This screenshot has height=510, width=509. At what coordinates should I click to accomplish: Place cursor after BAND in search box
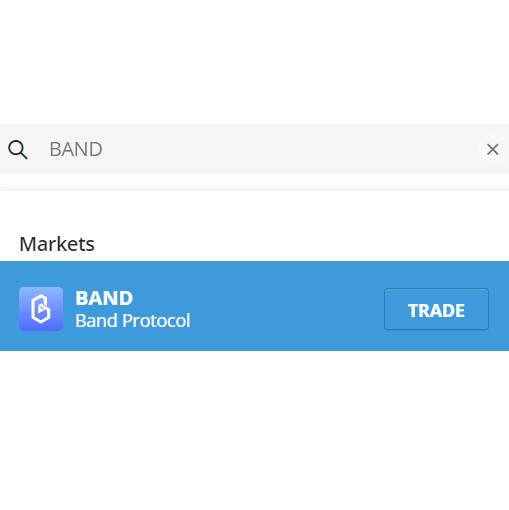104,149
